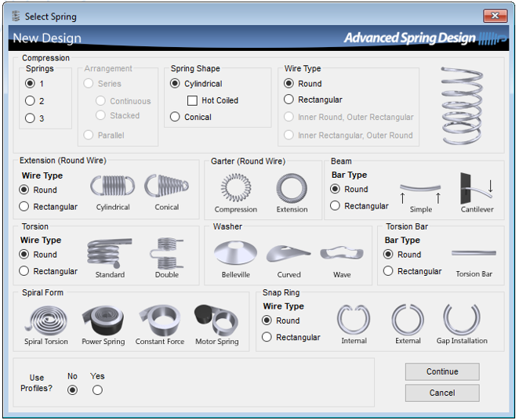Select Round bar type for Torsion Bar
Screen dimensions: 519x420
pos(388,255)
